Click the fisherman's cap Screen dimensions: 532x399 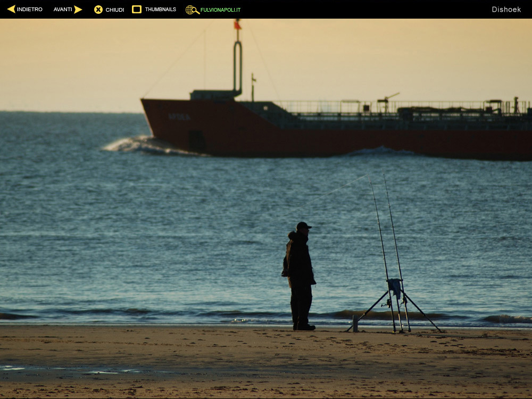303,226
